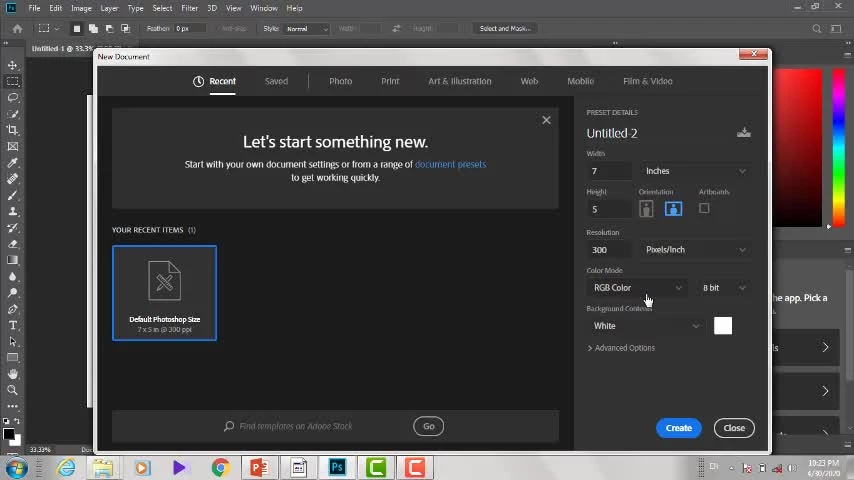Click the save preset icon beside Untitled-2
Screen dimensions: 854x480
click(x=743, y=133)
